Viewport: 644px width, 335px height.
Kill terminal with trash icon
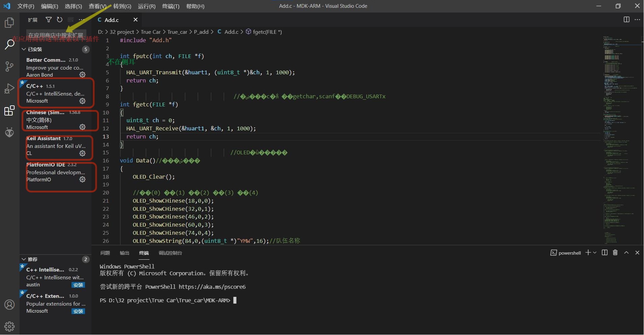pyautogui.click(x=615, y=253)
